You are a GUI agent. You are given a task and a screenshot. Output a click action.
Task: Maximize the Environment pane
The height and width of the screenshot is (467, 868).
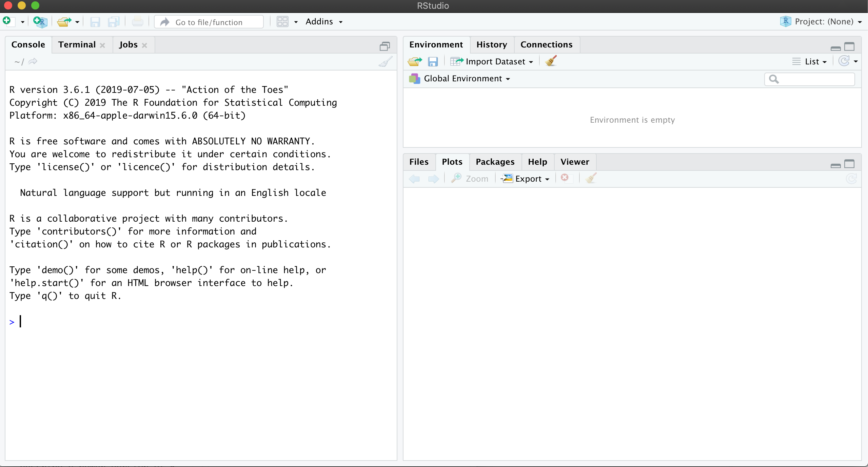pos(849,46)
